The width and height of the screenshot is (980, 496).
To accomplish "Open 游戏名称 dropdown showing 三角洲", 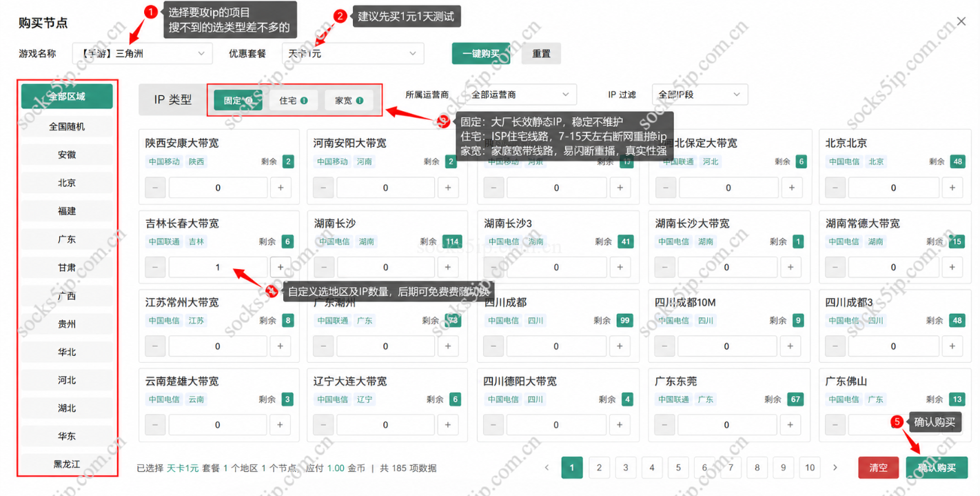I will point(142,53).
